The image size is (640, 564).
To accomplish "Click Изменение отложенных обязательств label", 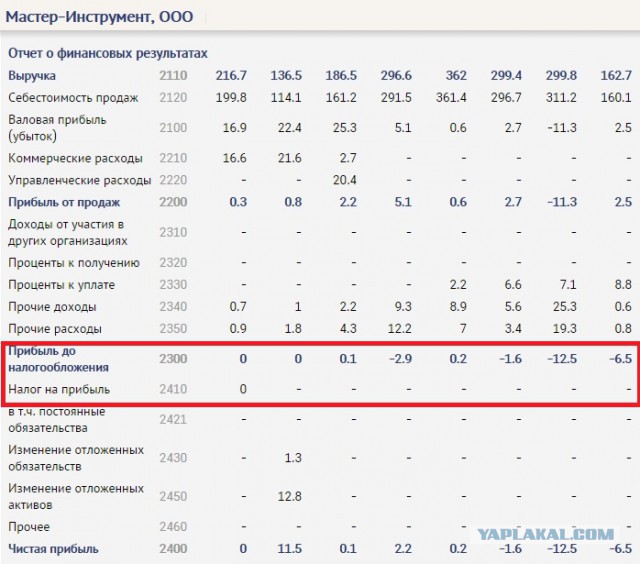I will pos(76,458).
